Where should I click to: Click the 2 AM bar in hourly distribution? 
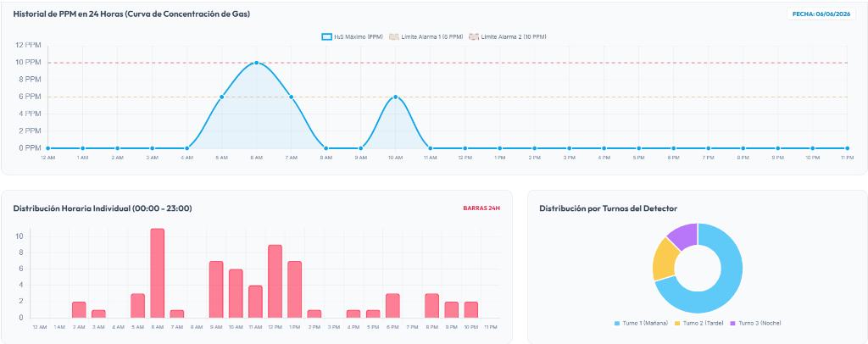point(79,310)
